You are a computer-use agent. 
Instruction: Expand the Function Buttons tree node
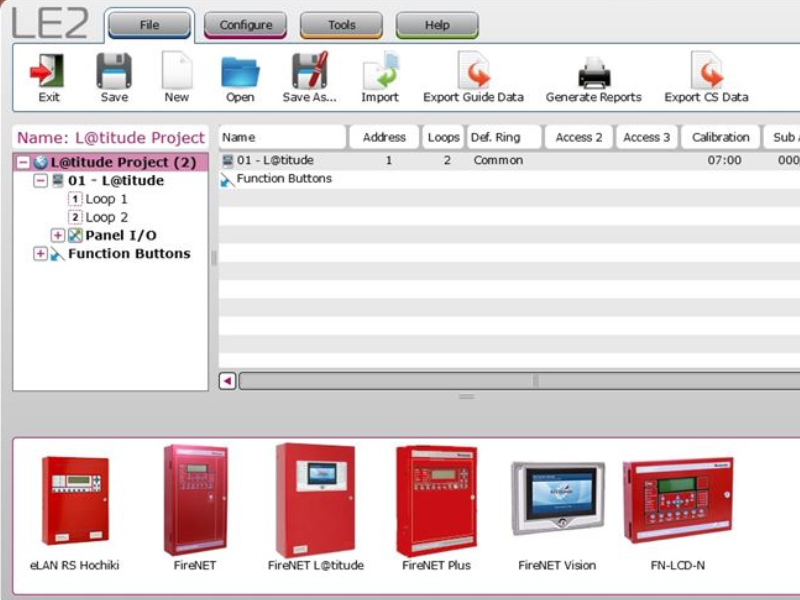coord(40,254)
